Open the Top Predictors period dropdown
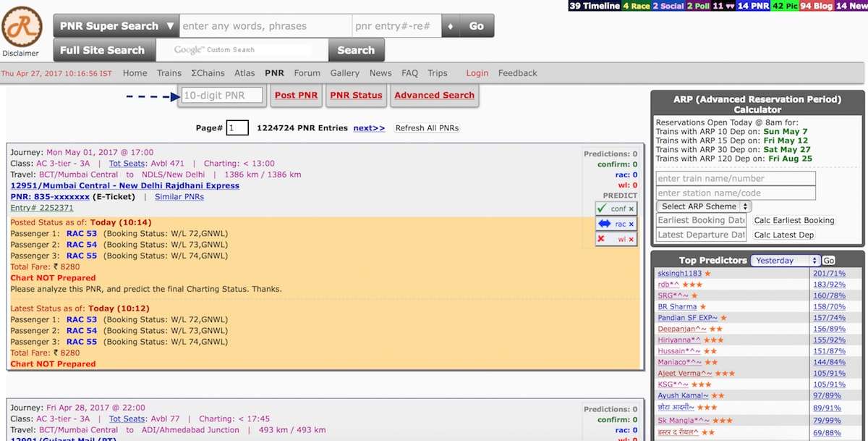Screen dimensions: 868x441 point(786,261)
